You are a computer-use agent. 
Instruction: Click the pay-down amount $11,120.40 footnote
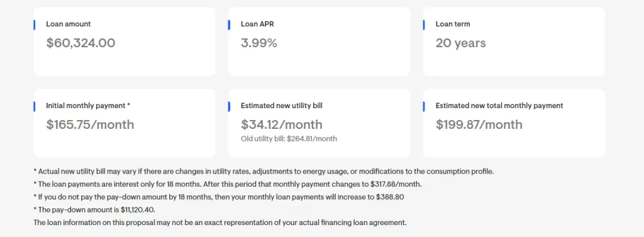tap(94, 209)
